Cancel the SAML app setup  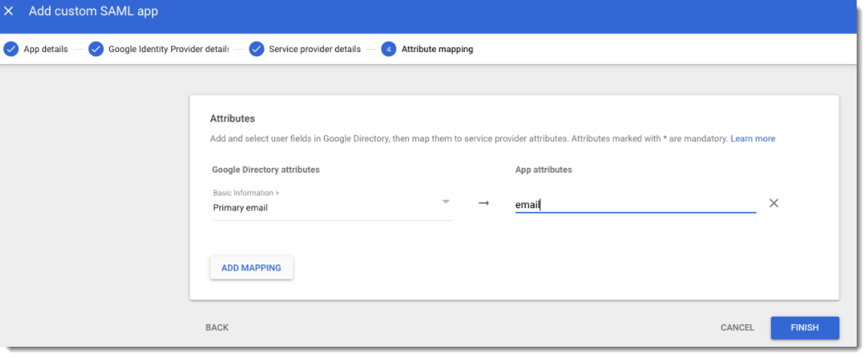tap(737, 328)
